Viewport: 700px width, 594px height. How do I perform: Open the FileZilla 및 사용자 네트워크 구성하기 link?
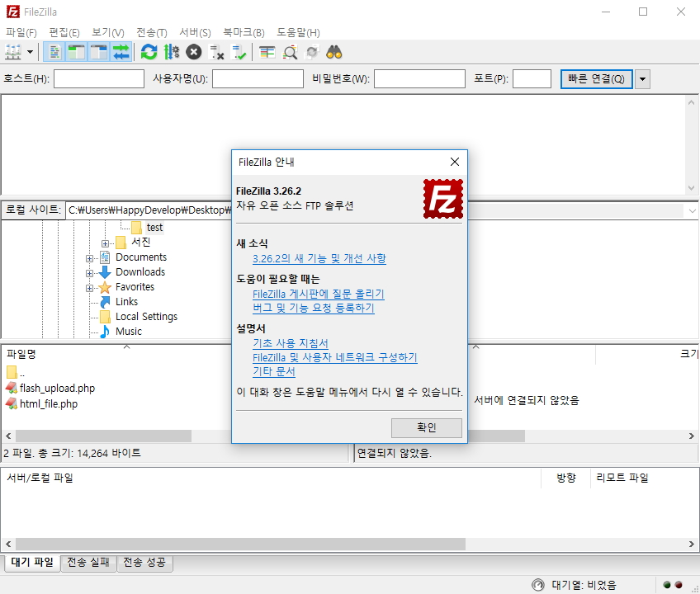335,357
